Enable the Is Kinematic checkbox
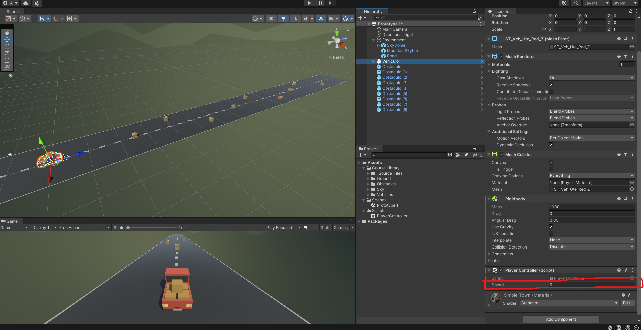The height and width of the screenshot is (330, 644). coord(551,233)
